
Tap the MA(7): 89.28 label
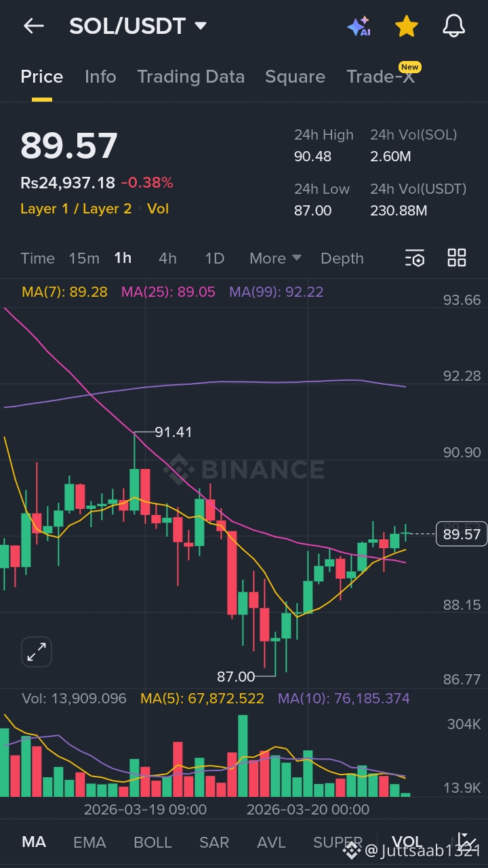coord(64,292)
